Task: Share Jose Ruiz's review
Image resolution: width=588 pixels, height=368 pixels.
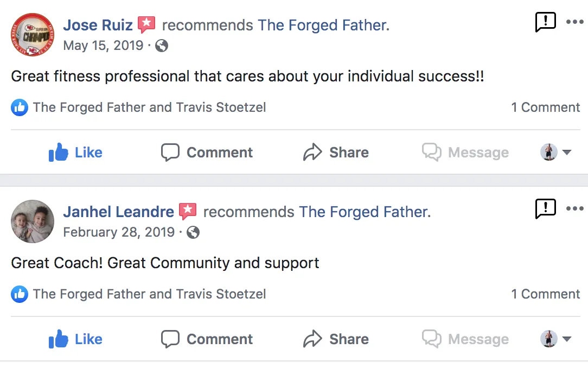Action: (336, 153)
